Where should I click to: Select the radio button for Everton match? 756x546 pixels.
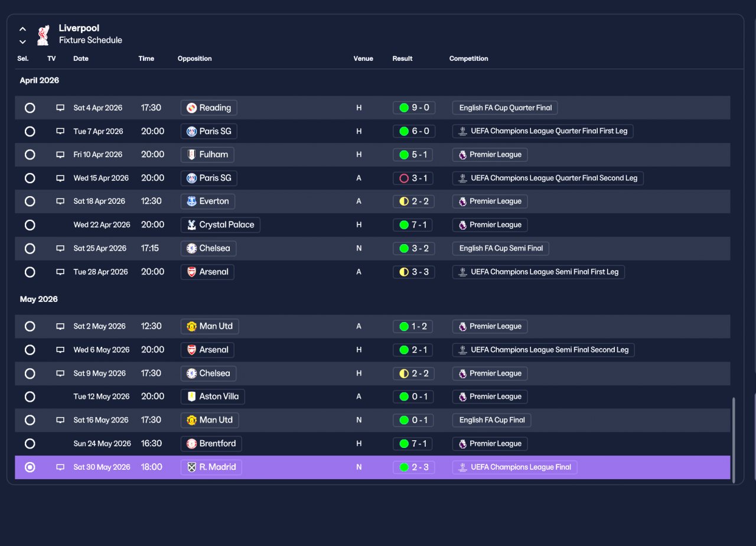30,201
